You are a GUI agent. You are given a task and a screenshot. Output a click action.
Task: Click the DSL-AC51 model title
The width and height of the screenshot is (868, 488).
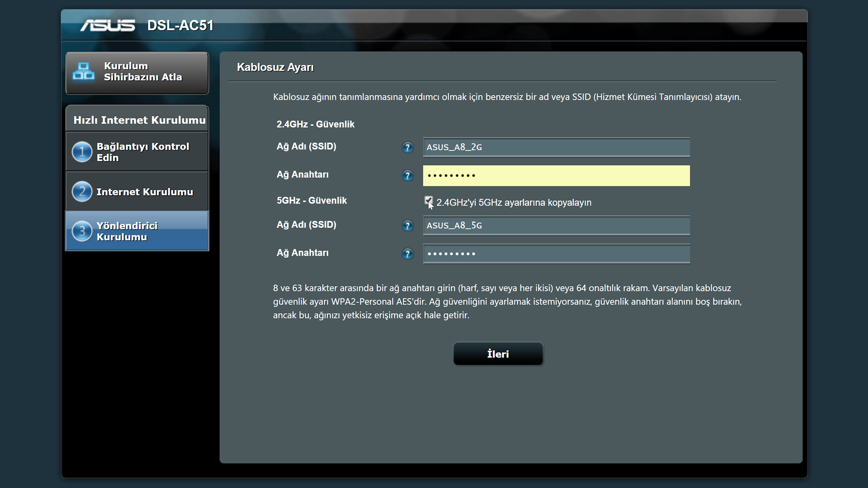(x=180, y=25)
